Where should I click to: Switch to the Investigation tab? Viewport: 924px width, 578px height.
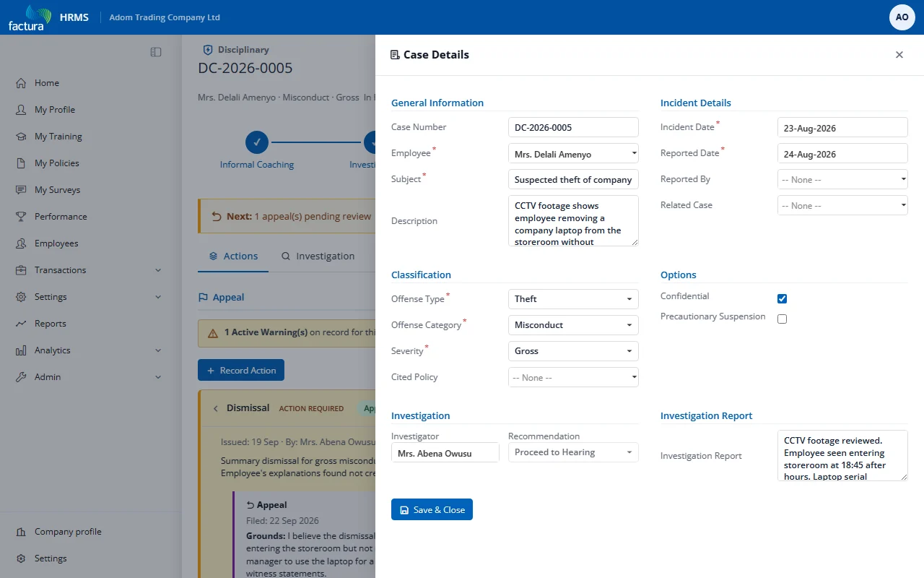point(318,256)
